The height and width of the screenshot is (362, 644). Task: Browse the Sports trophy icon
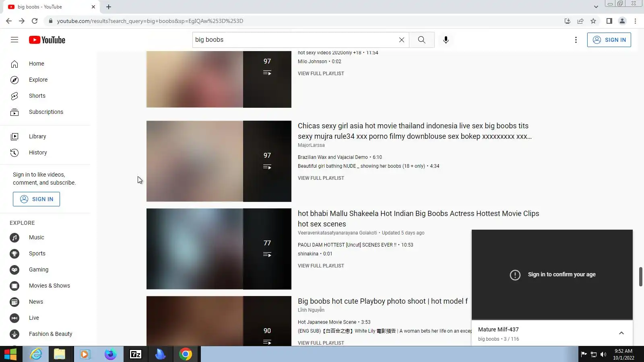tap(14, 254)
